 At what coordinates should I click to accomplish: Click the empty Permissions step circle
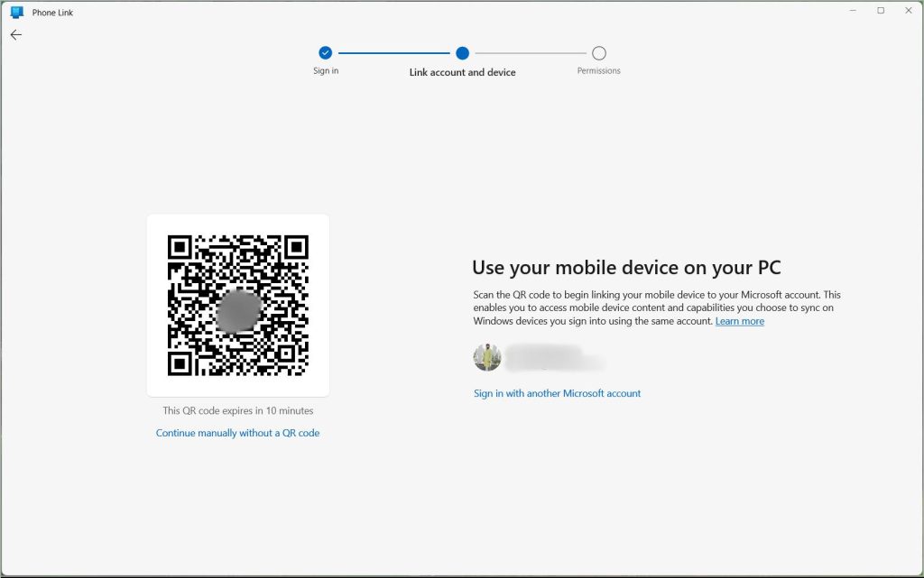[x=598, y=52]
